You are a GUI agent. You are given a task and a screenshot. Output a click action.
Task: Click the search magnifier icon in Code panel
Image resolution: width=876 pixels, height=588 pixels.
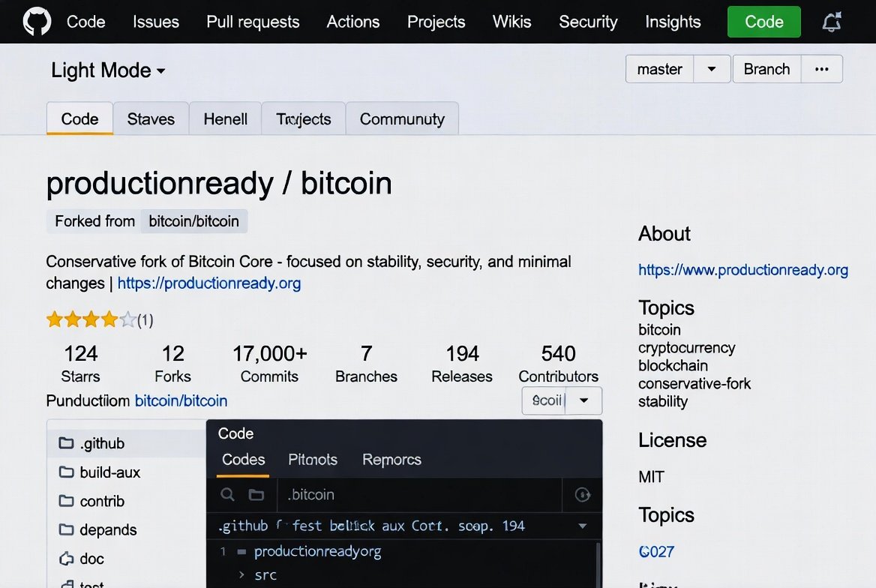pyautogui.click(x=227, y=495)
